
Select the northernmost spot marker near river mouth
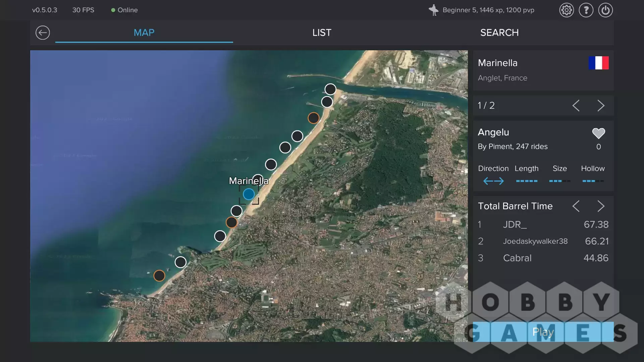(330, 89)
